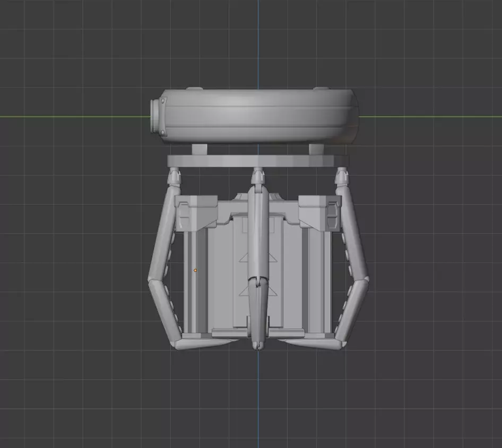This screenshot has height=448, width=502.
Task: Select the right claw arm's upper segment
Action: point(352,234)
